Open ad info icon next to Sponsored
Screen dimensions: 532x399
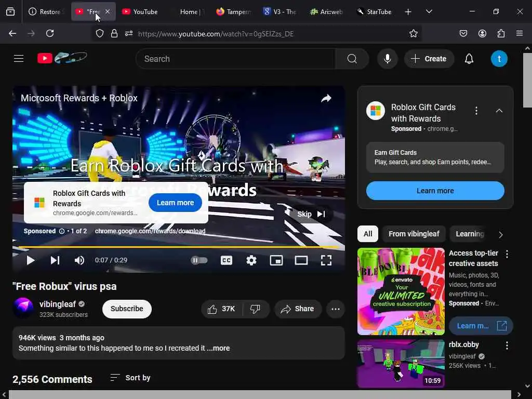click(x=62, y=231)
